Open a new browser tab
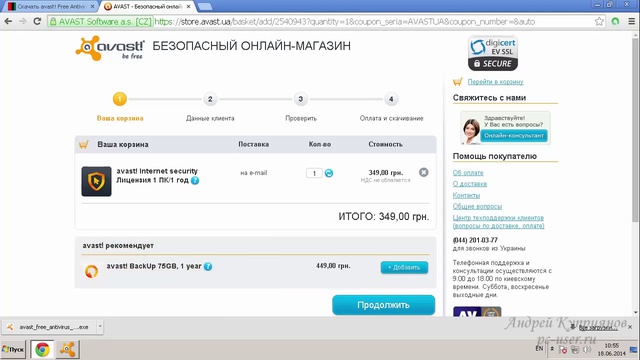This screenshot has width=640, height=360. tap(204, 7)
